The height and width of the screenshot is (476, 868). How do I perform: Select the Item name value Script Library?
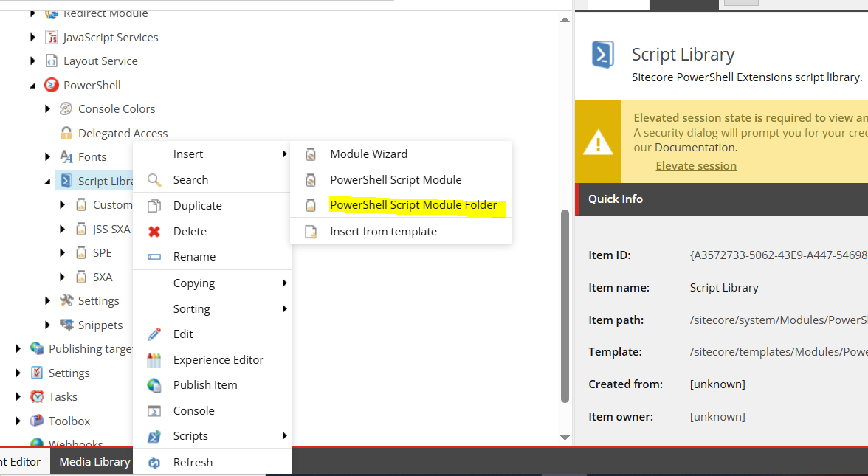pos(724,288)
